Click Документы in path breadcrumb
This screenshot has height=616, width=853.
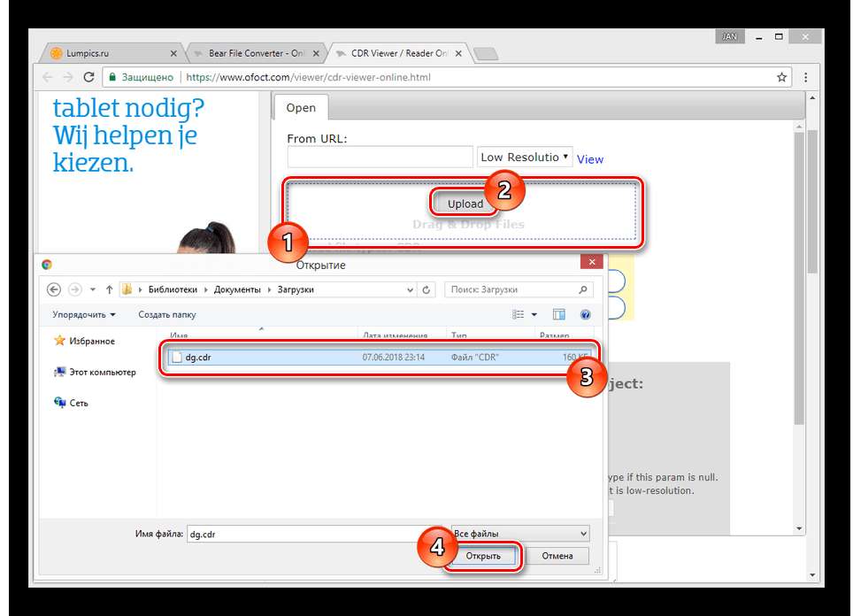coord(237,289)
